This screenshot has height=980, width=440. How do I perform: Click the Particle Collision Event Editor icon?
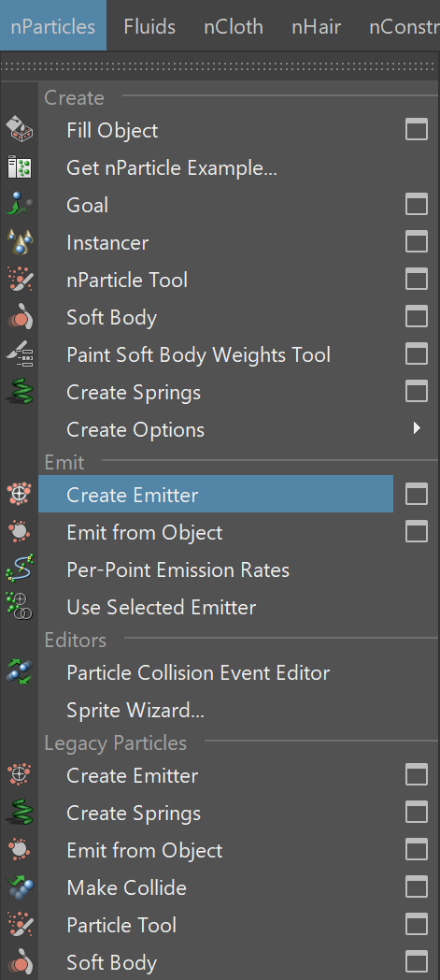click(x=20, y=672)
